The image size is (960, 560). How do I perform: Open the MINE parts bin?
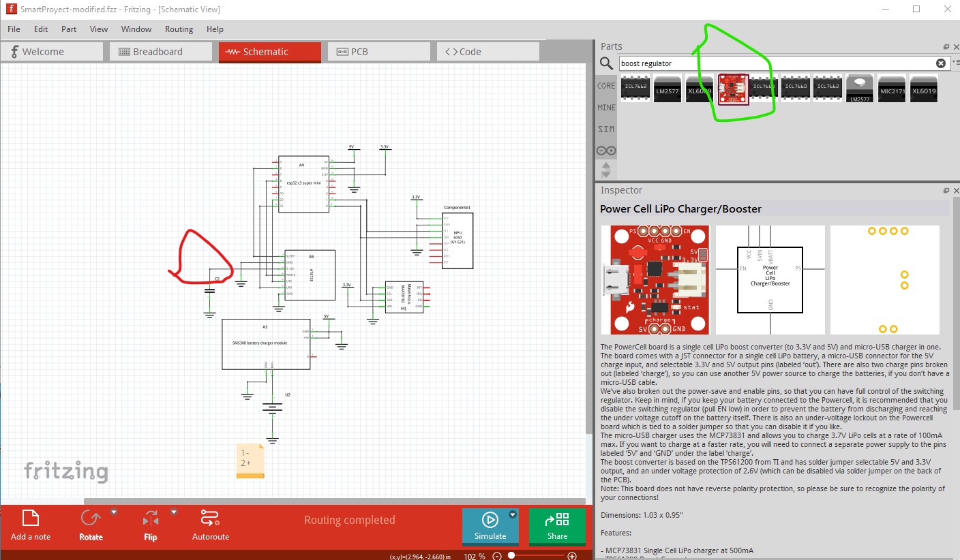pos(606,108)
